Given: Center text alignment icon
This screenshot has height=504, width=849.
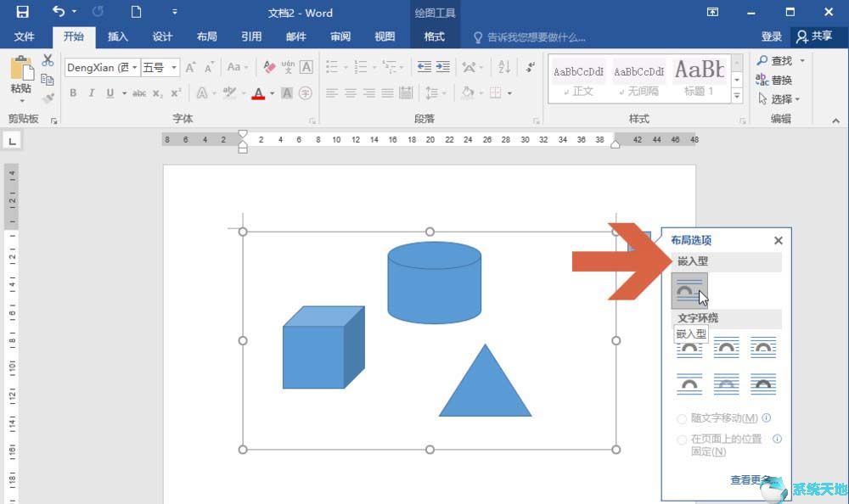Looking at the screenshot, I should coord(351,93).
